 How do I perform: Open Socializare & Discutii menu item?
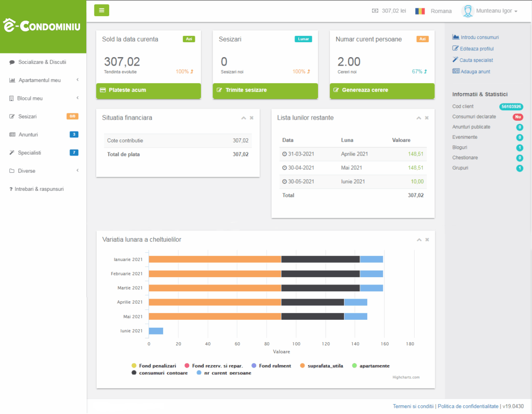click(42, 62)
